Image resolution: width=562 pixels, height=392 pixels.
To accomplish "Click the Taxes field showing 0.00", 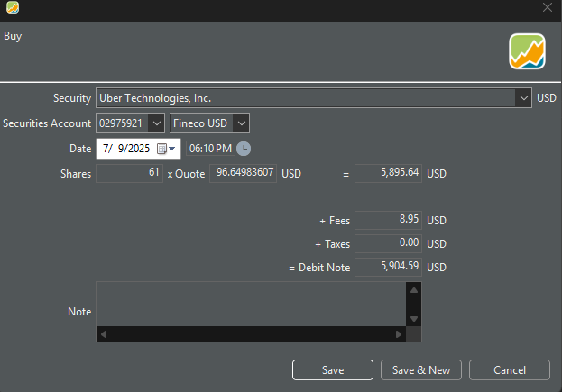I will point(388,244).
